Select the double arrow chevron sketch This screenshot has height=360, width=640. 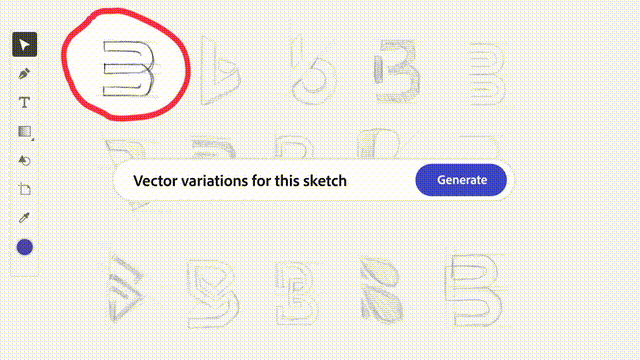[x=126, y=288]
